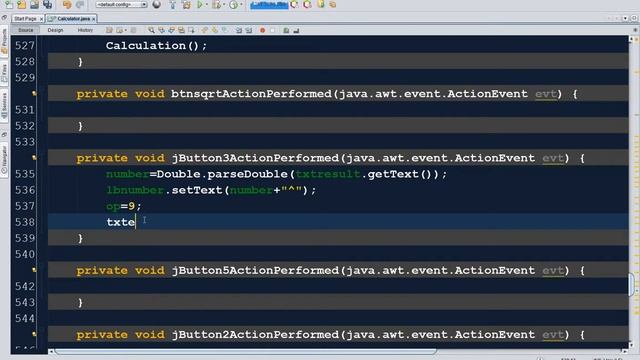Click the line "Calculation();"
Screen dimensions: 640x360
[x=156, y=46]
